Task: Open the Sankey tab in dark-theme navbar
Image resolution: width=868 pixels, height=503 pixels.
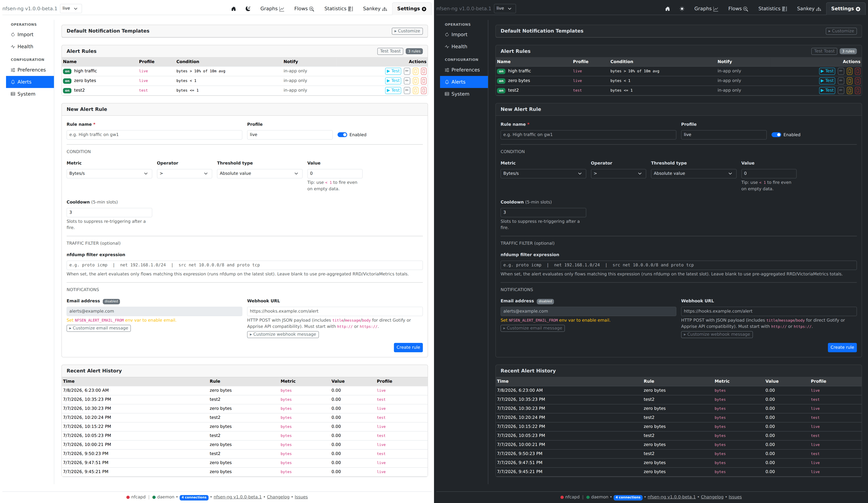Action: pyautogui.click(x=809, y=9)
